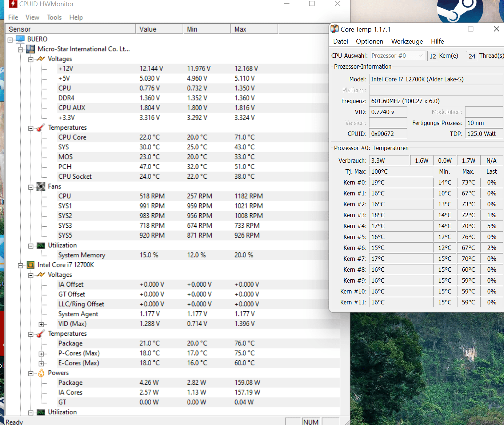This screenshot has width=504, height=425.
Task: Collapse the Powers group
Action: (x=31, y=373)
